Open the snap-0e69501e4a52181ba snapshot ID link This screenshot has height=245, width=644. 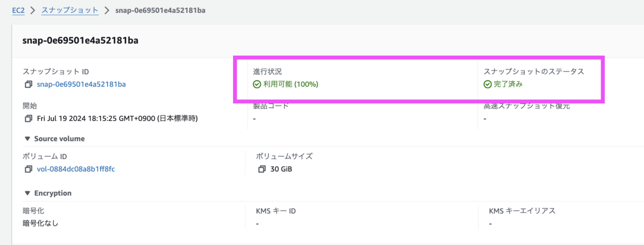81,84
